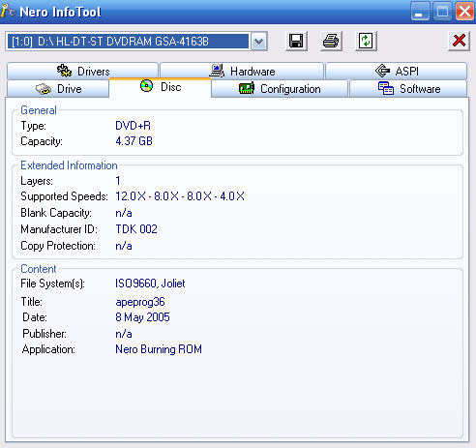Screen dimensions: 476x448
Task: Click the Content group heading
Action: pyautogui.click(x=39, y=269)
